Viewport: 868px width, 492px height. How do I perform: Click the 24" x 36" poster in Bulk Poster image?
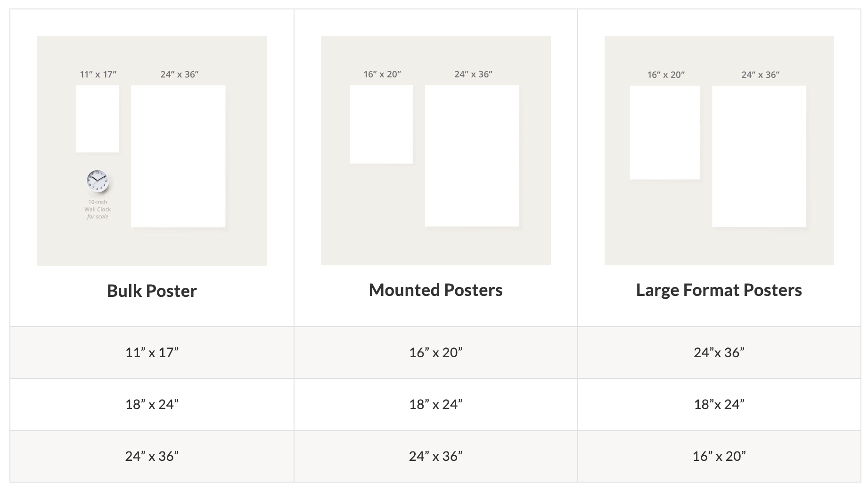pyautogui.click(x=178, y=156)
